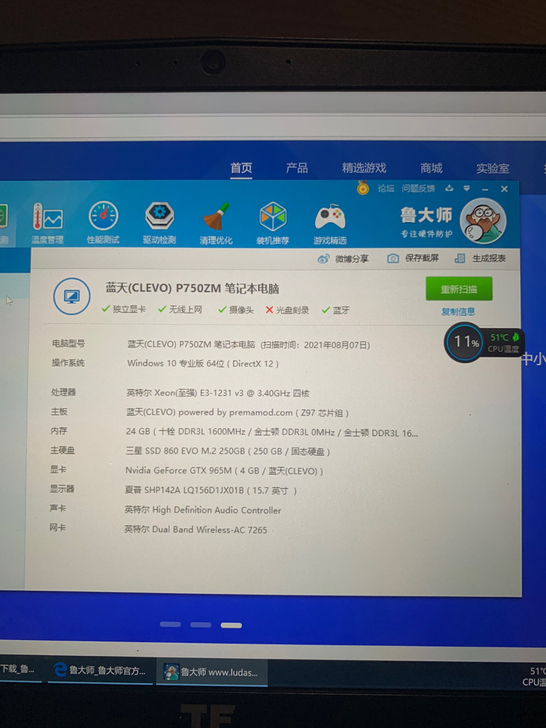Click the 51℃ CPU温度 floating widget
The image size is (546, 728).
point(504,343)
